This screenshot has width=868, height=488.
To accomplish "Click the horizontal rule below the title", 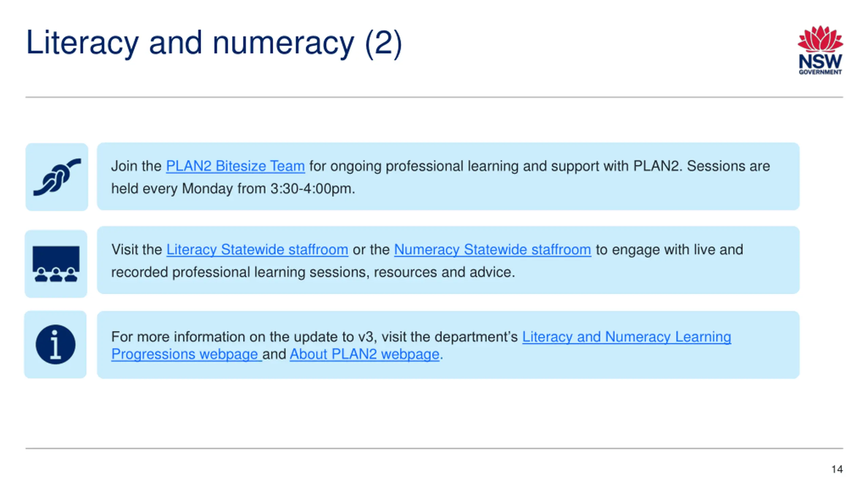I will click(434, 97).
